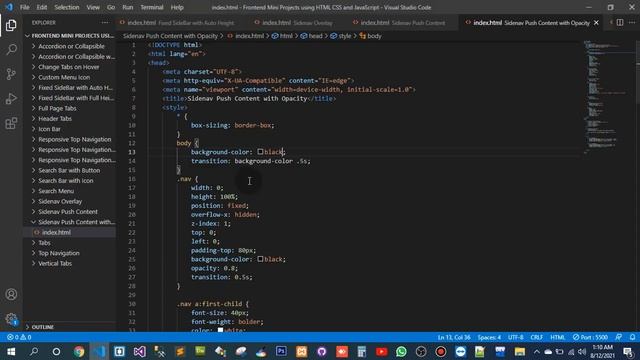Open the Help menu
Viewport: 640px width, 360px height.
177,7
